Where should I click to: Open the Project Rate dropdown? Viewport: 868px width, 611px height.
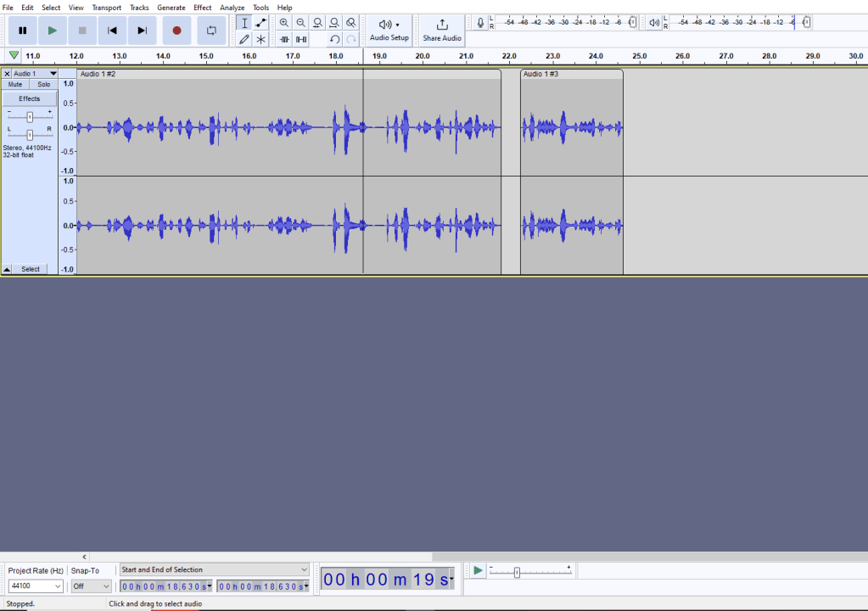tap(36, 586)
